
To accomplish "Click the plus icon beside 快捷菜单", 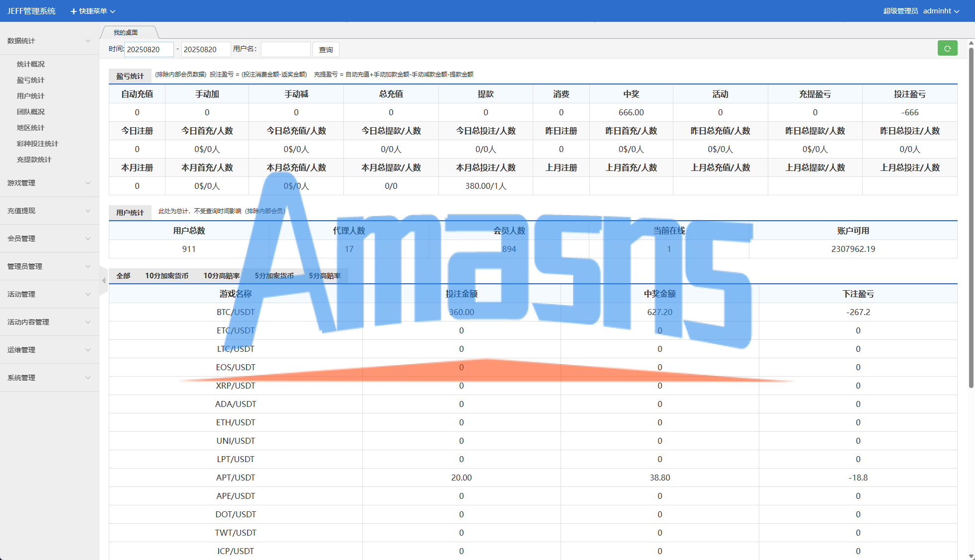I will pos(74,11).
